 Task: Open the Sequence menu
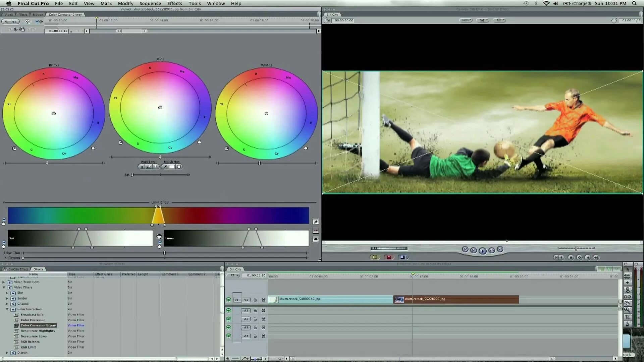coord(150,3)
